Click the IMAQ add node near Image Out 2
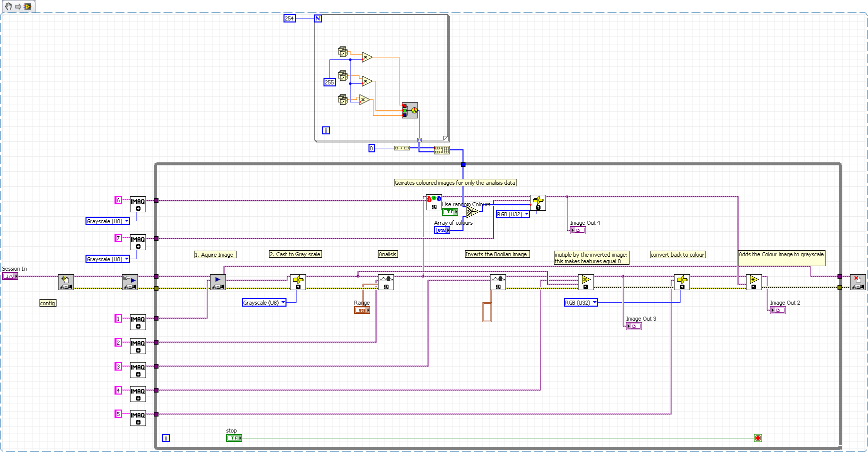 pyautogui.click(x=754, y=282)
